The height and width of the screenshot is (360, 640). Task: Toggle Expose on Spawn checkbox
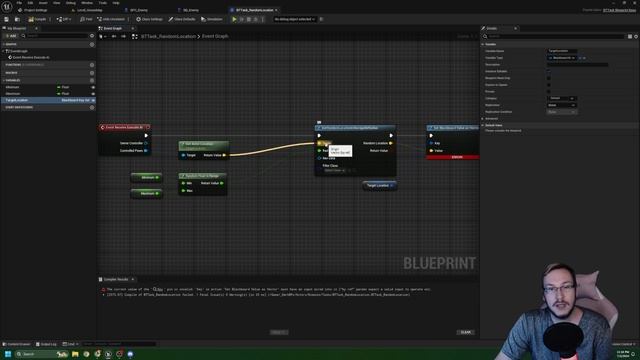point(549,85)
